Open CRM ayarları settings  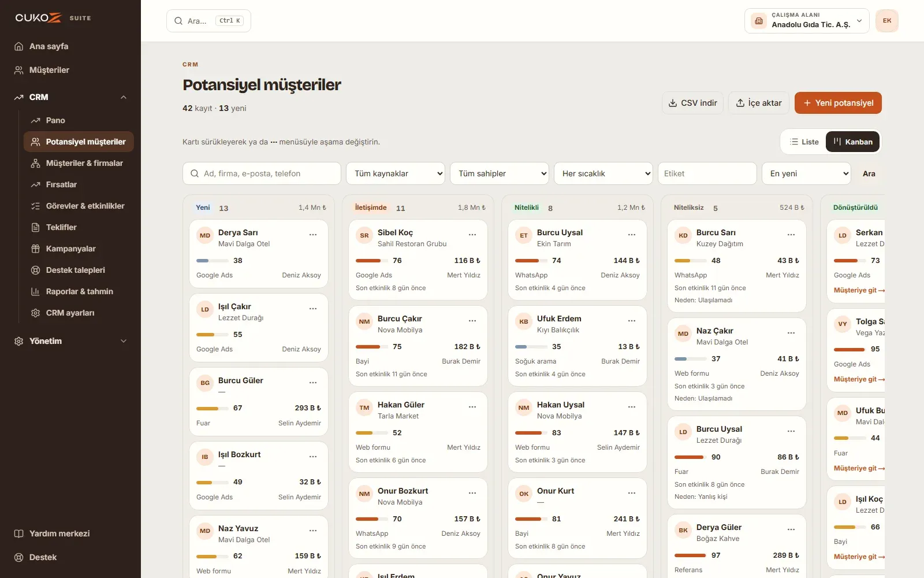point(79,313)
